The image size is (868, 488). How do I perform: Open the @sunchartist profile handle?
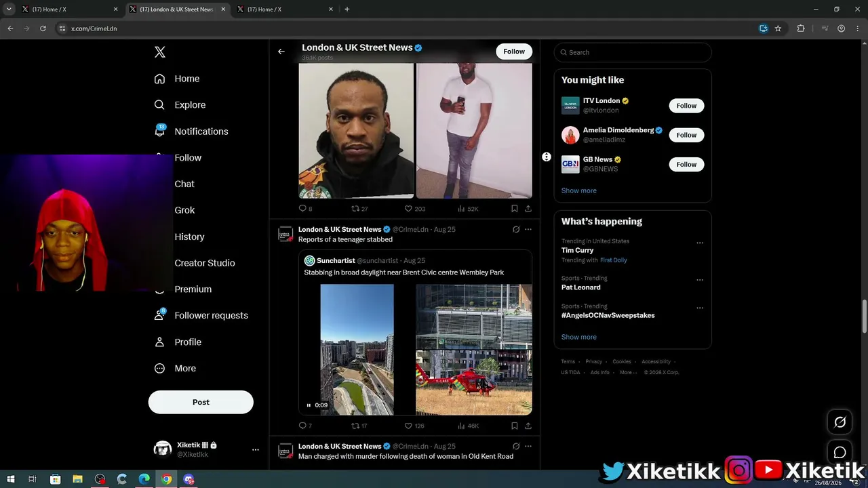[x=378, y=261]
